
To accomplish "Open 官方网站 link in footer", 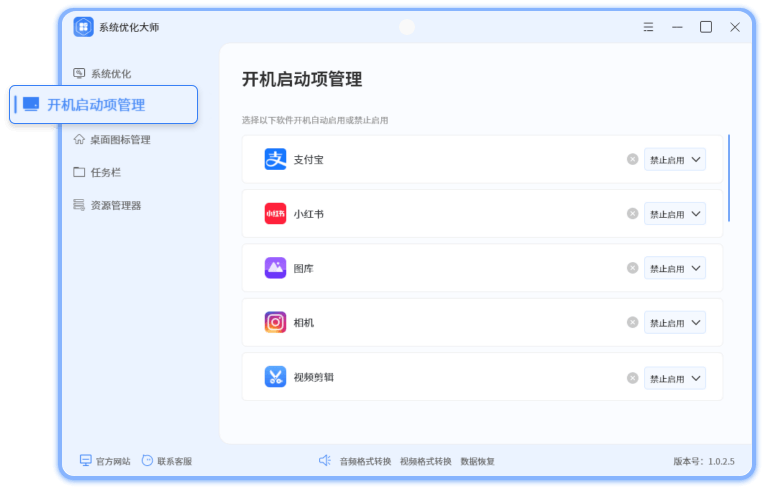I will pos(105,461).
